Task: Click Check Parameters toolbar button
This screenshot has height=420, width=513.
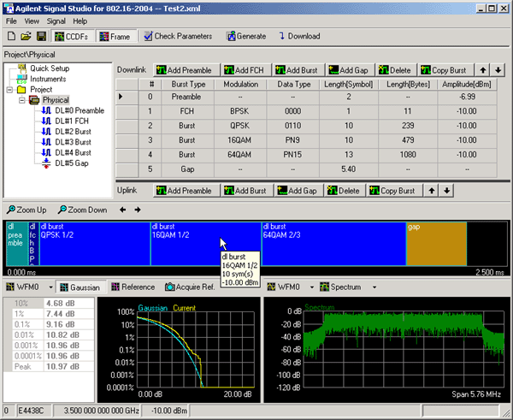Action: point(179,36)
